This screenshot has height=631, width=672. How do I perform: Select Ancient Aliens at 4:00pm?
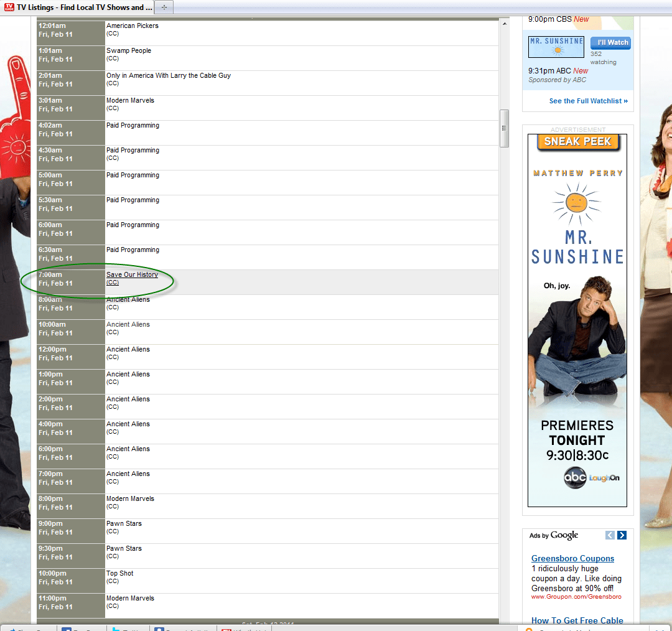pos(128,424)
